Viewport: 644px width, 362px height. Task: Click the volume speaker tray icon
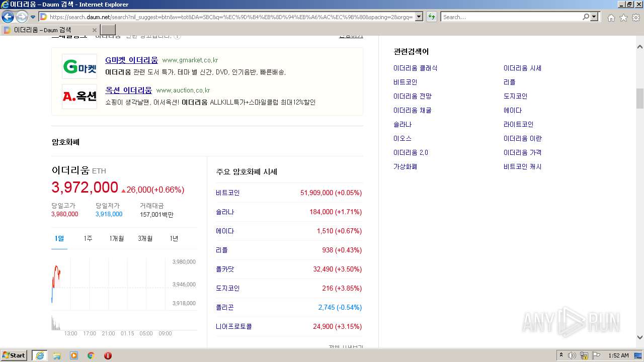tap(572, 355)
